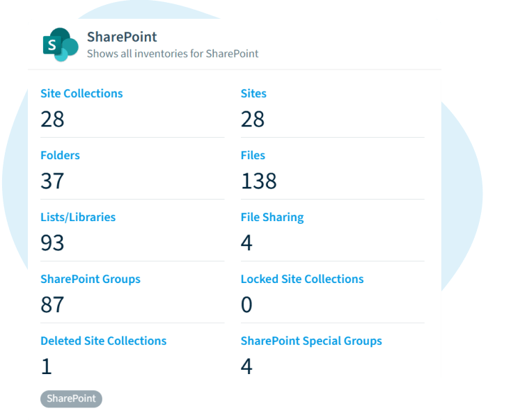This screenshot has width=511, height=420.
Task: Open the Files inventory link
Action: point(253,155)
